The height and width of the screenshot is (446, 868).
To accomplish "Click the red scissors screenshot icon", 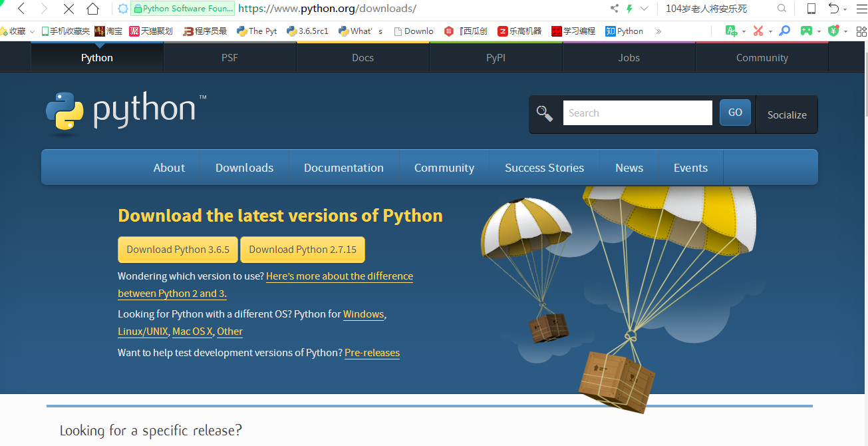I will click(x=758, y=31).
